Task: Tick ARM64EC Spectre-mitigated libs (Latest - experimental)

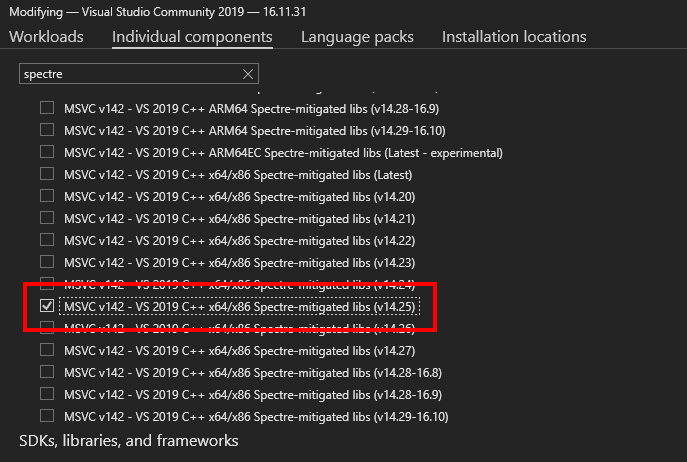Action: pyautogui.click(x=47, y=152)
